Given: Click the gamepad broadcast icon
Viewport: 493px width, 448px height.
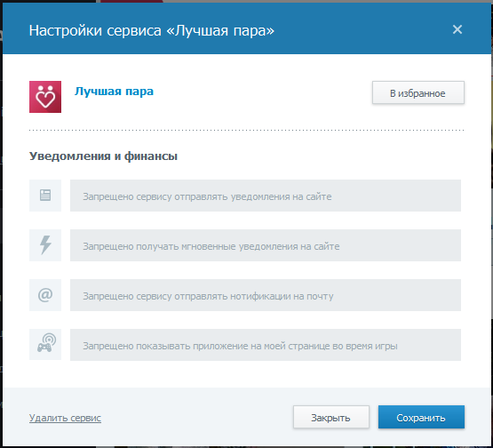Looking at the screenshot, I should tap(45, 345).
